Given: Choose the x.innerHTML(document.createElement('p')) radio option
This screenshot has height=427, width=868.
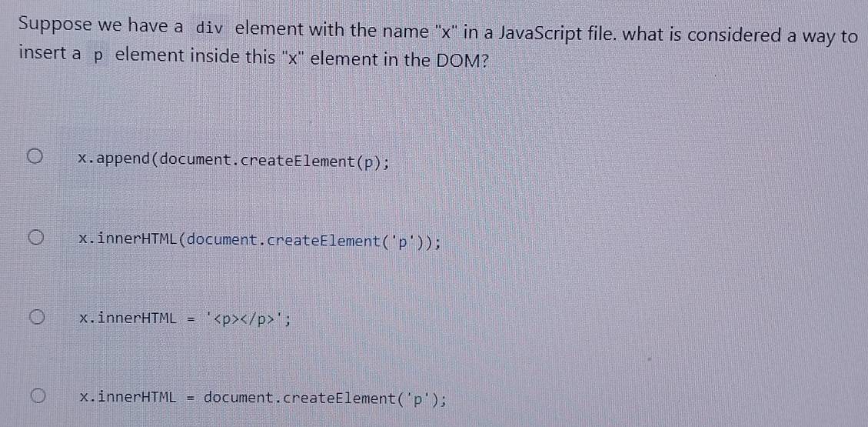Looking at the screenshot, I should point(36,239).
